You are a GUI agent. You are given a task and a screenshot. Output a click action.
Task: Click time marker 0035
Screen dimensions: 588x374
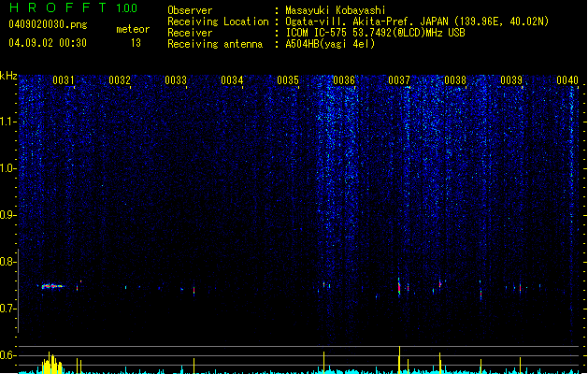coord(288,80)
